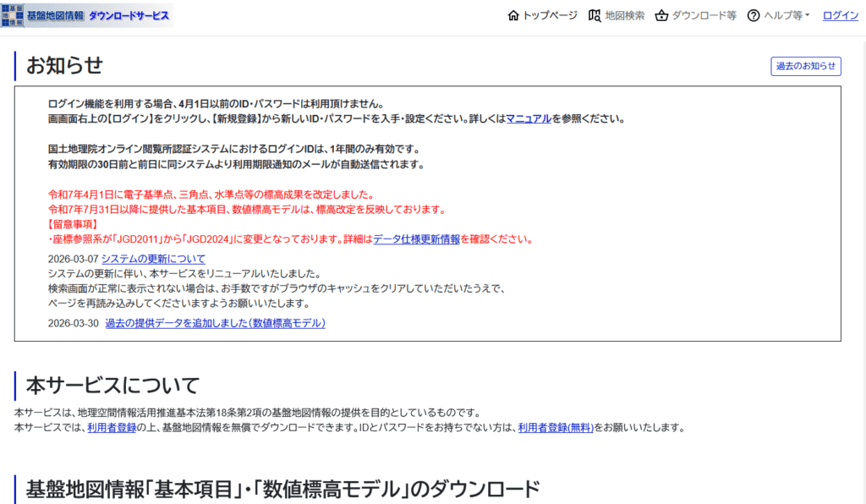Open the 過去の提供データを追加しました notice link

(215, 323)
